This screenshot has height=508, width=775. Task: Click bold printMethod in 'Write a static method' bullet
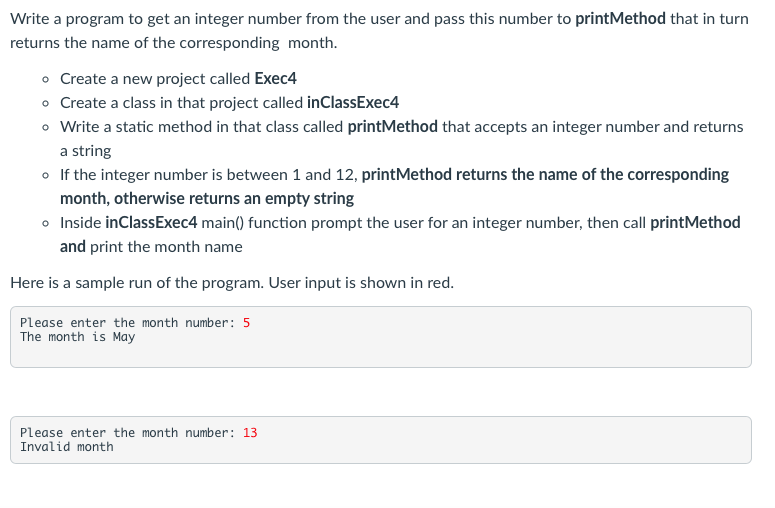pyautogui.click(x=392, y=127)
